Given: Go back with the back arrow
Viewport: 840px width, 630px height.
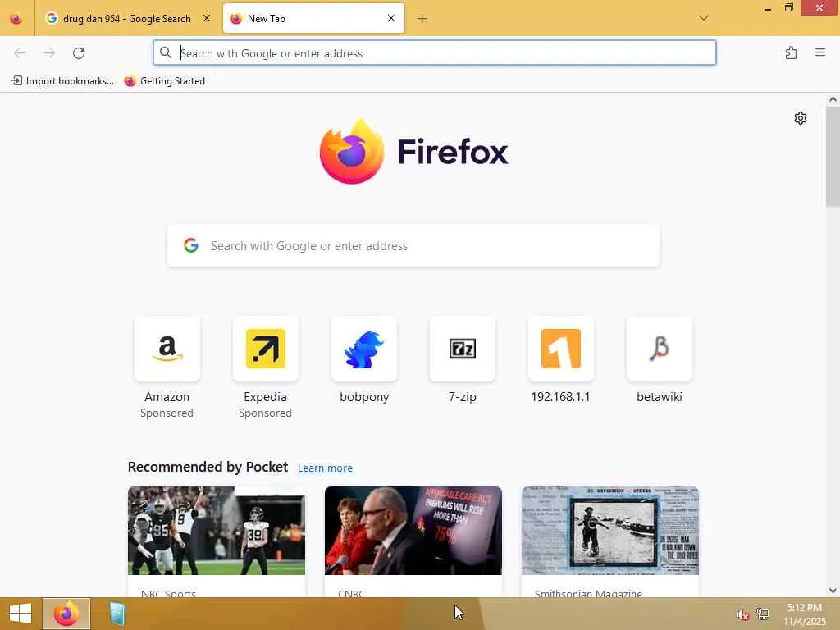Looking at the screenshot, I should [x=20, y=53].
